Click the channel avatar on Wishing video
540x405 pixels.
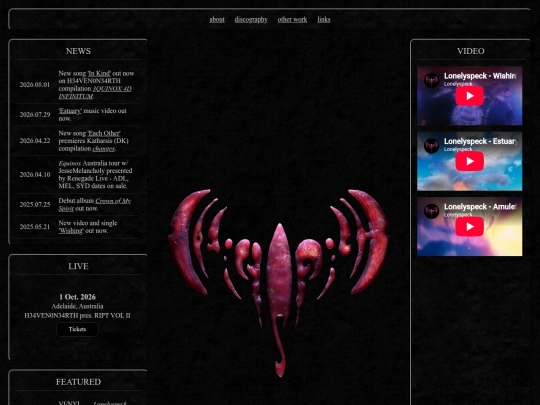pyautogui.click(x=431, y=80)
